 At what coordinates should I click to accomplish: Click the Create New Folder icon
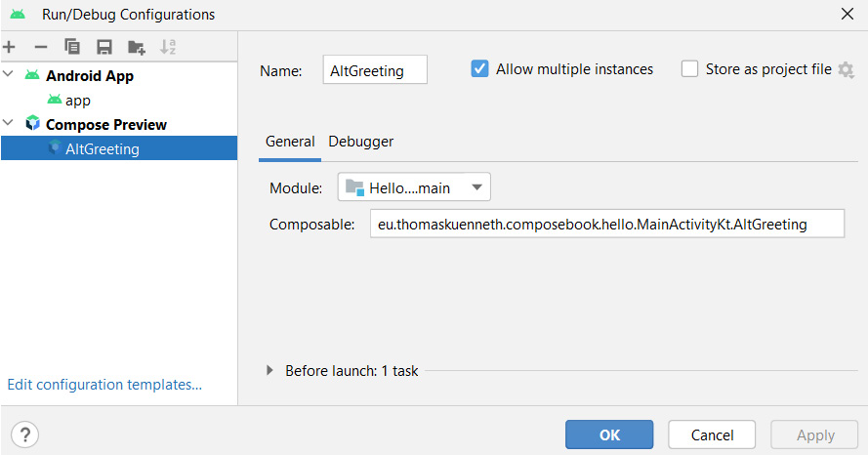point(136,47)
